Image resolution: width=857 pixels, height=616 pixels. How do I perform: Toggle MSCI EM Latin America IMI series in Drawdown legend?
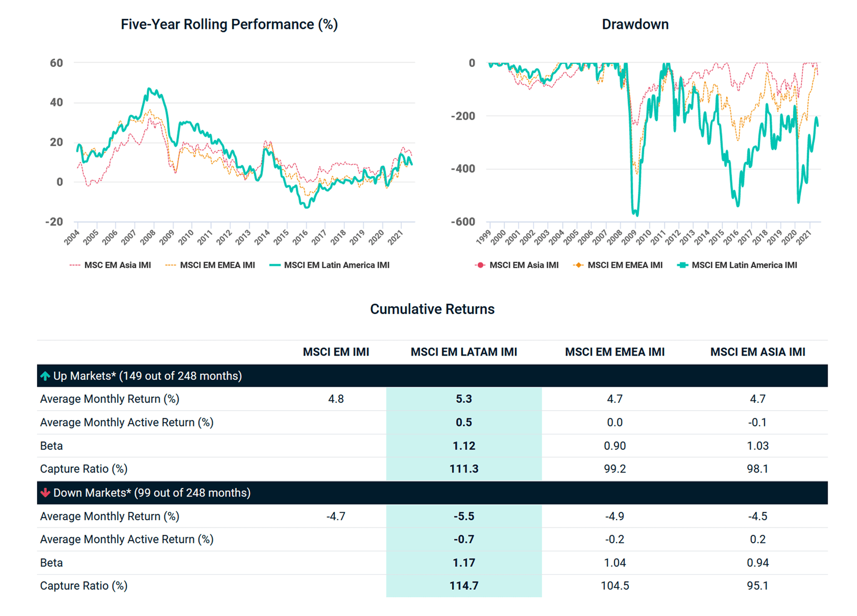[744, 265]
